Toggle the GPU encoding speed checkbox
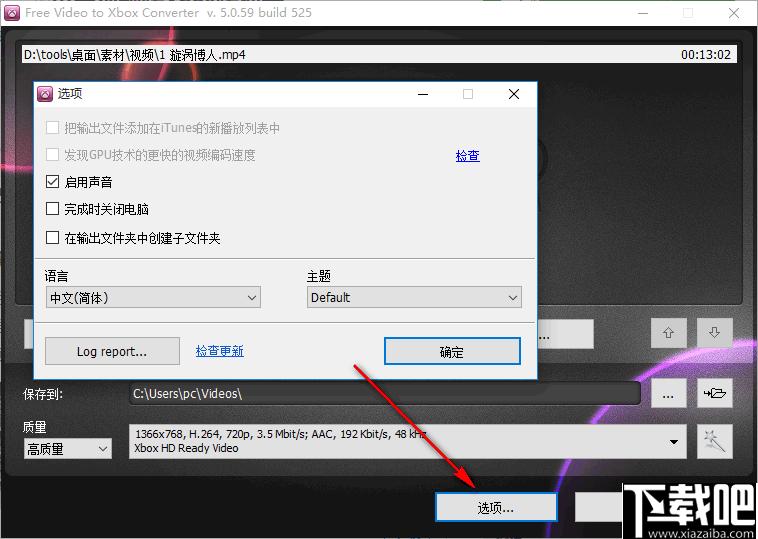Screen dimensions: 758x539 click(x=52, y=155)
